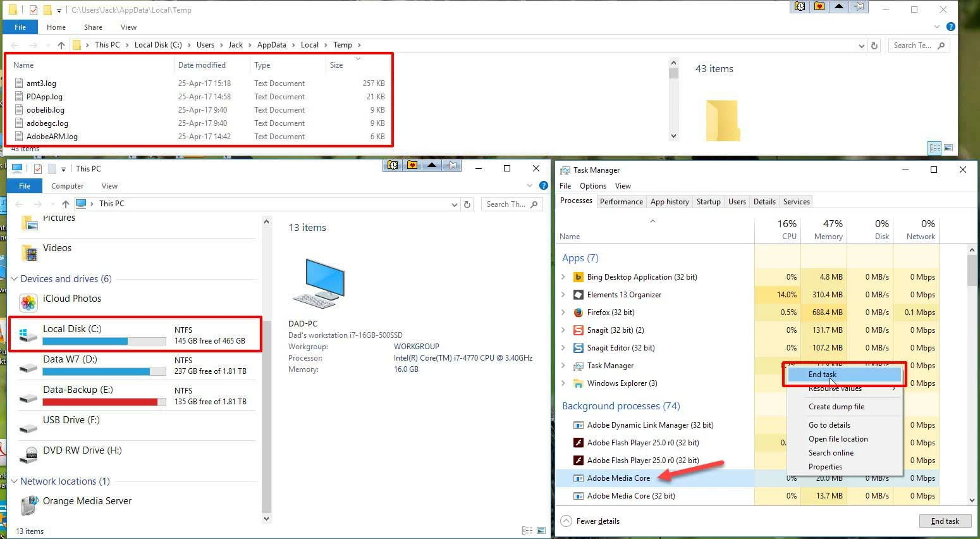Collapse the Devices and drives group
The height and width of the screenshot is (539, 980).
point(14,279)
